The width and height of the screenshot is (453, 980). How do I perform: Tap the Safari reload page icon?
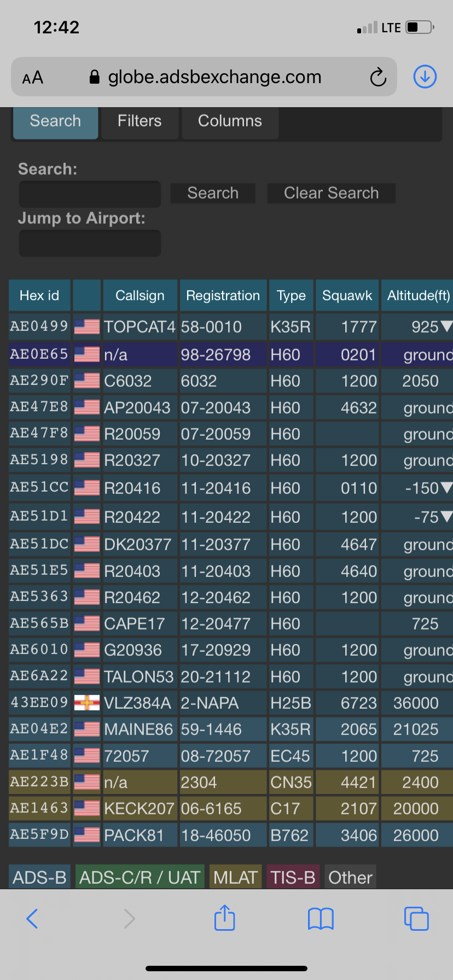378,77
